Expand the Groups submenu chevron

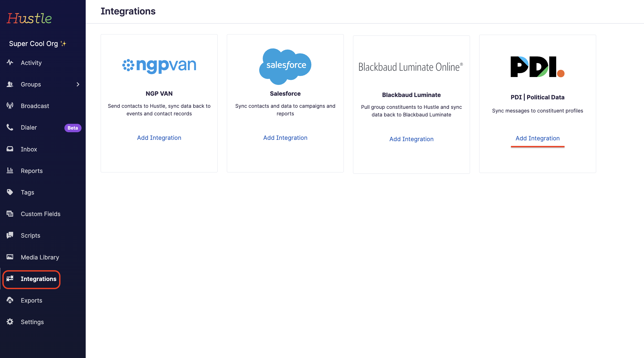click(78, 84)
